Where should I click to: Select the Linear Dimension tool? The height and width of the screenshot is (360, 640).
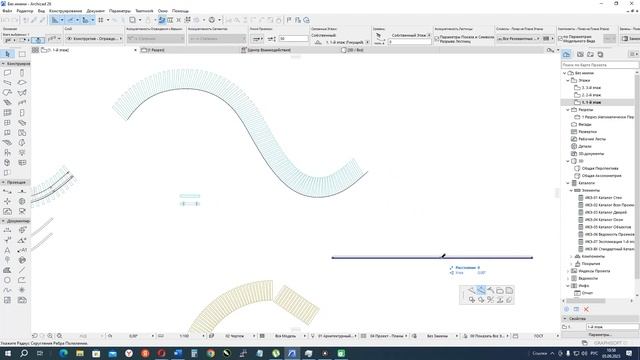tap(7, 230)
